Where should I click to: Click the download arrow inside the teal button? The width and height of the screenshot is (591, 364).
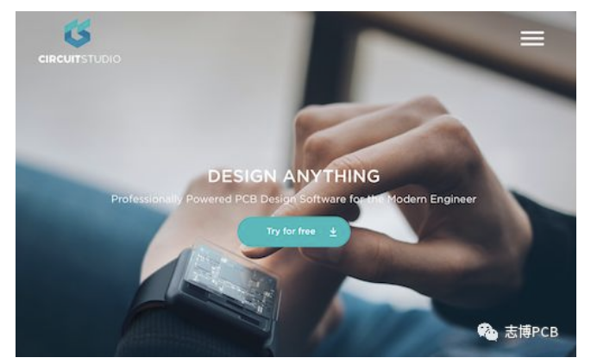tap(333, 232)
